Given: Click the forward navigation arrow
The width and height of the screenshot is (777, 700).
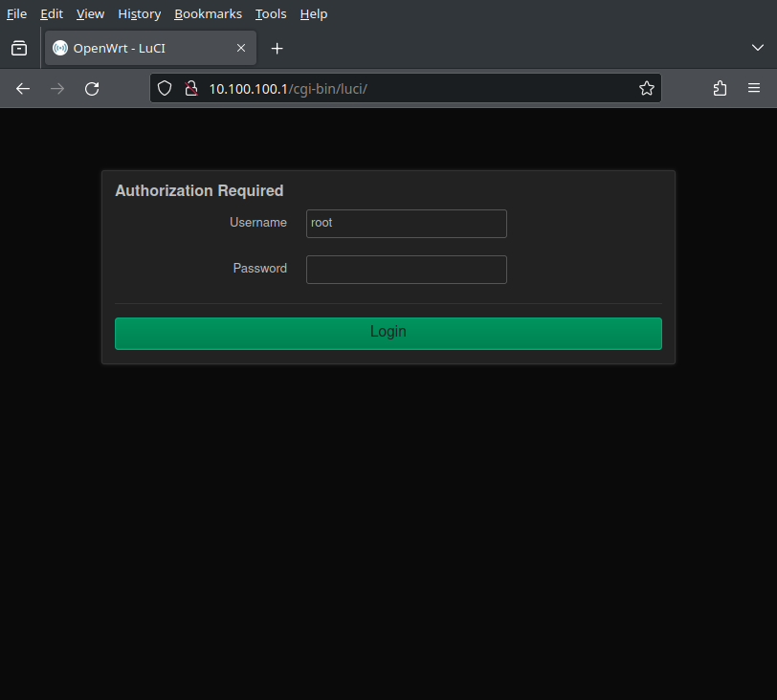Looking at the screenshot, I should [57, 89].
